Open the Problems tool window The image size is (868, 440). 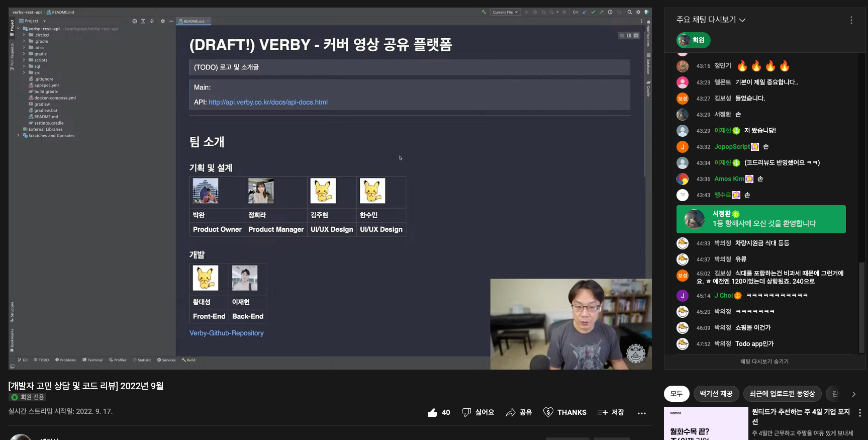(x=65, y=360)
